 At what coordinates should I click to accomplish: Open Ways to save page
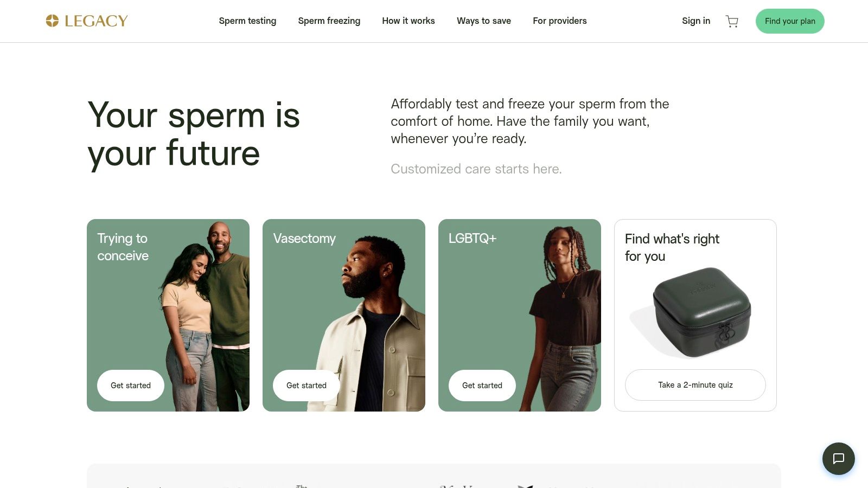(483, 21)
